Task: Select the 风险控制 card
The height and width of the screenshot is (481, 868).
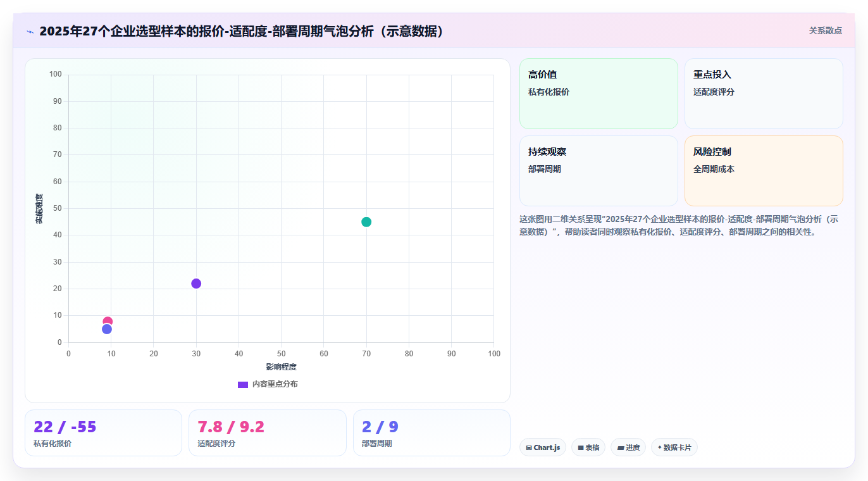Action: pos(764,171)
